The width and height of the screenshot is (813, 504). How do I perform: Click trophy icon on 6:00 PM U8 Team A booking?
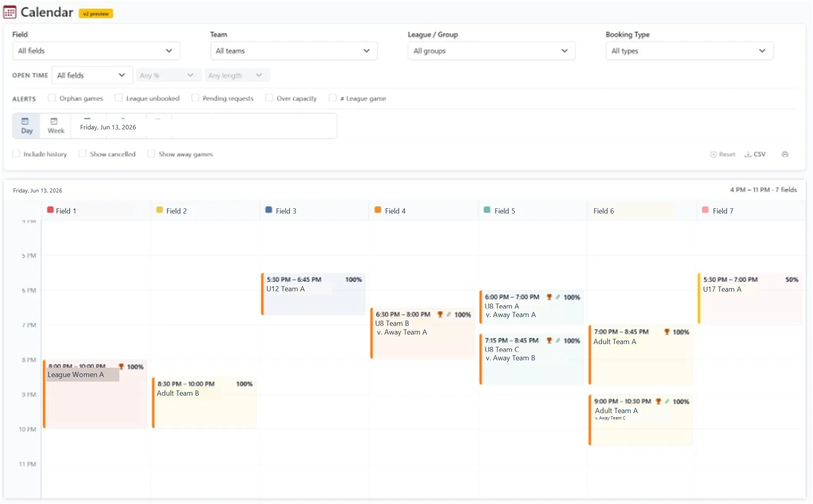coord(549,297)
